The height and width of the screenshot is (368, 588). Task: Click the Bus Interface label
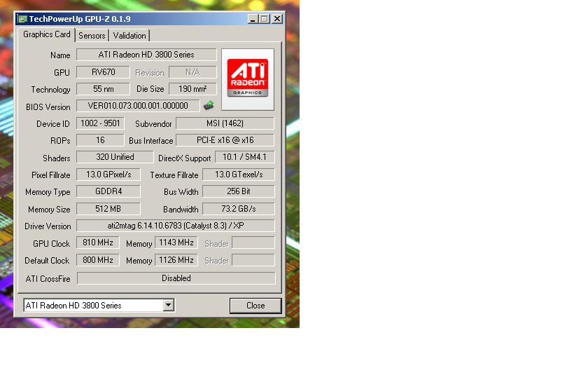(150, 141)
